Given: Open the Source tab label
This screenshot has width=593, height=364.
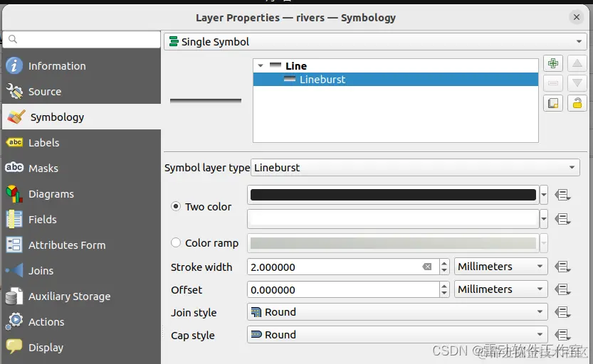Looking at the screenshot, I should click(45, 92).
